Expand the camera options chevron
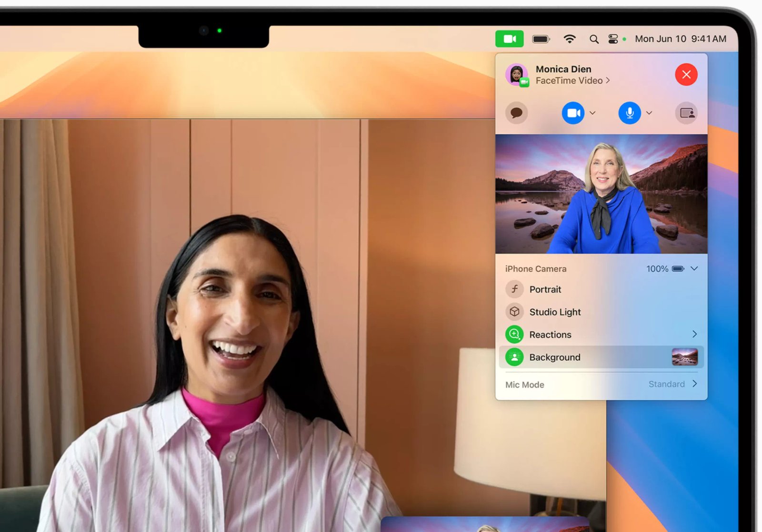Image resolution: width=762 pixels, height=532 pixels. [592, 113]
